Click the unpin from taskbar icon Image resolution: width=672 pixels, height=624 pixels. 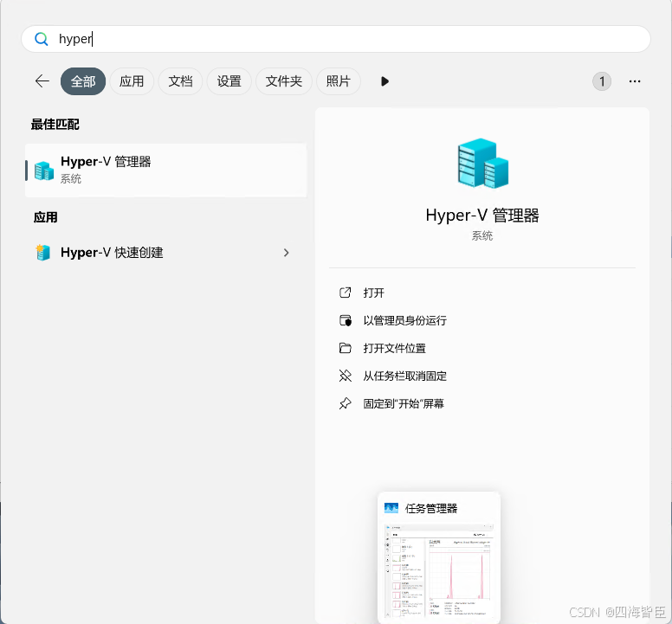346,376
